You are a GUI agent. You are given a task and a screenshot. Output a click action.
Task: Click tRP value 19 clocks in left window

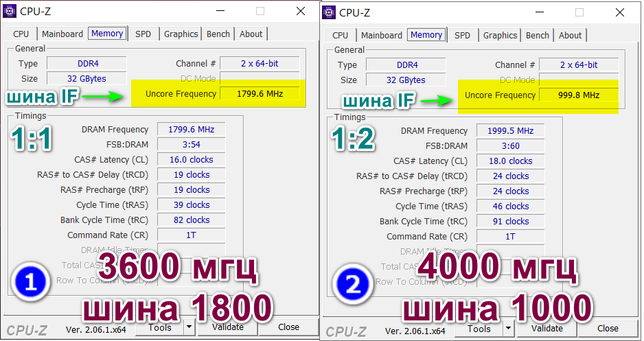[x=192, y=189]
